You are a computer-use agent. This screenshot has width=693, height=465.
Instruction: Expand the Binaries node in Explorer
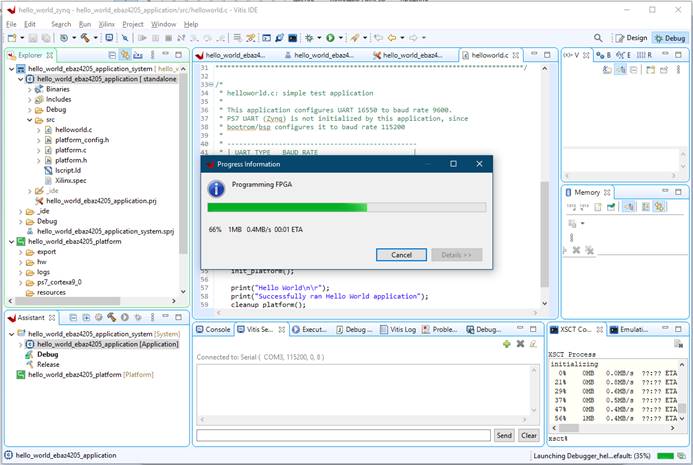tap(31, 89)
